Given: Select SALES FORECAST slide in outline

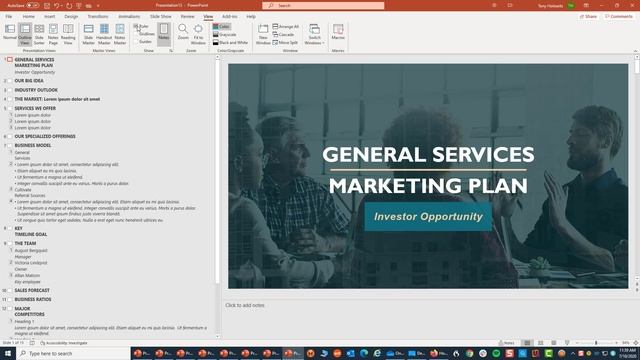Looking at the screenshot, I should pyautogui.click(x=32, y=290).
